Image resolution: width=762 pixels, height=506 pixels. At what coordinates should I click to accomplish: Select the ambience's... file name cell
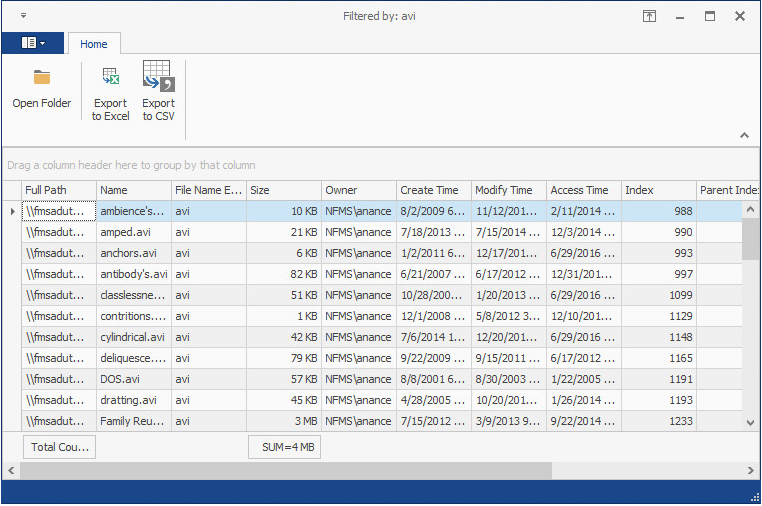click(x=134, y=211)
